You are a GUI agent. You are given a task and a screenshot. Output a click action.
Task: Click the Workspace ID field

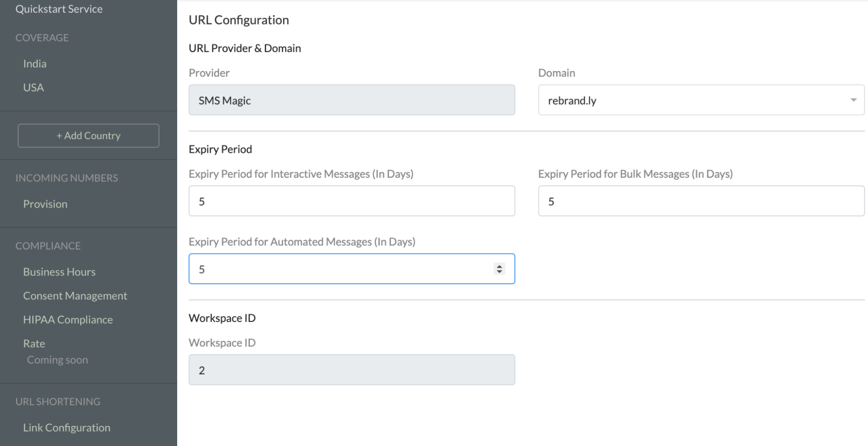pyautogui.click(x=352, y=369)
